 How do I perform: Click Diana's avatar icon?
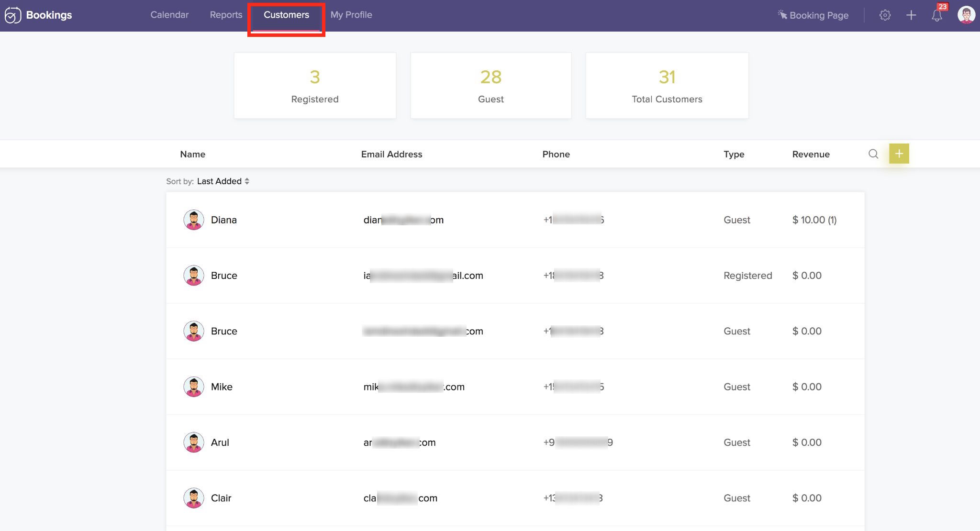[x=194, y=220]
